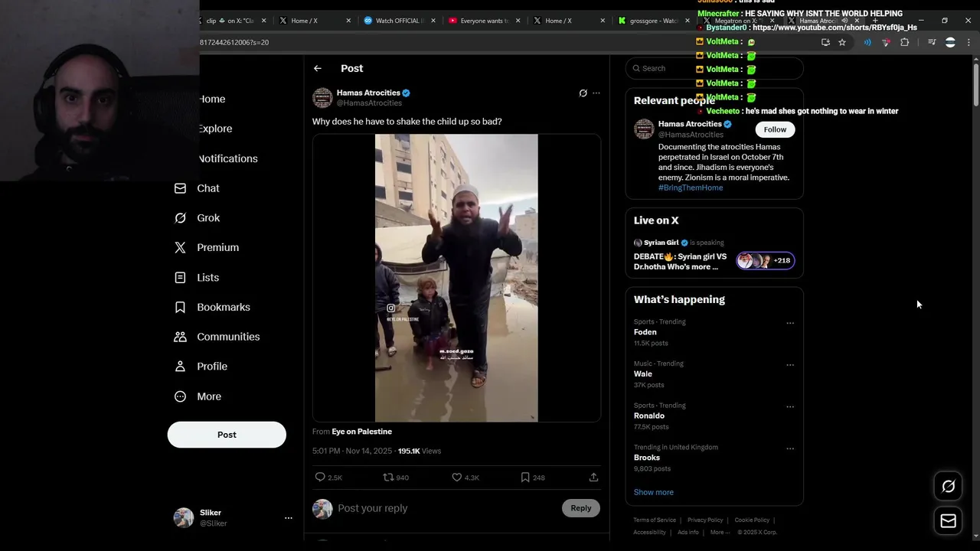Viewport: 980px width, 551px height.
Task: Click Show more under What's happening
Action: 654,492
